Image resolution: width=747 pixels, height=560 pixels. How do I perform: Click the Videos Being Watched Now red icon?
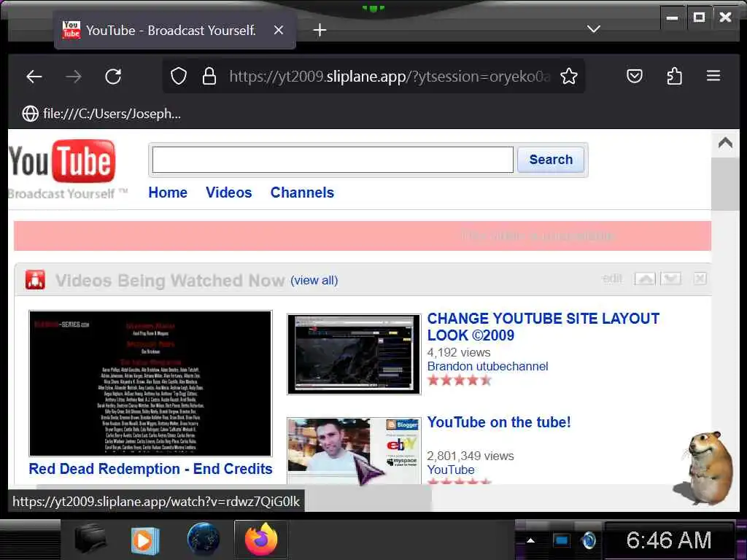pos(36,279)
